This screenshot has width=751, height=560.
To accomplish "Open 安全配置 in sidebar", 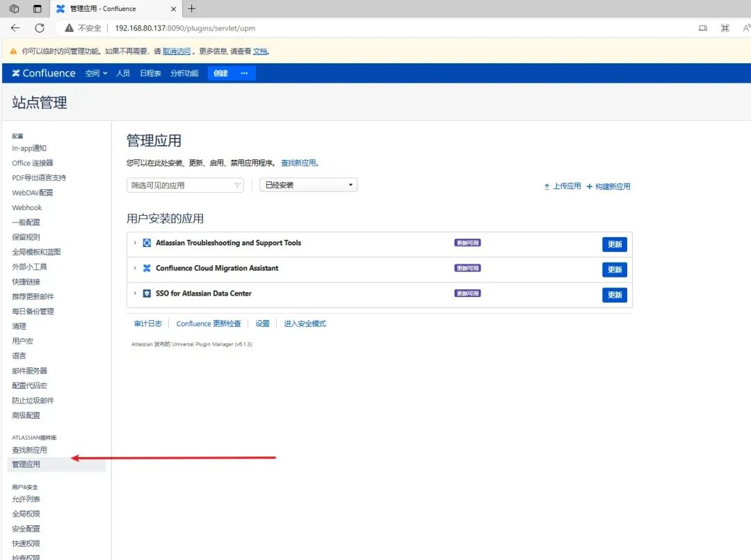I will tap(26, 529).
